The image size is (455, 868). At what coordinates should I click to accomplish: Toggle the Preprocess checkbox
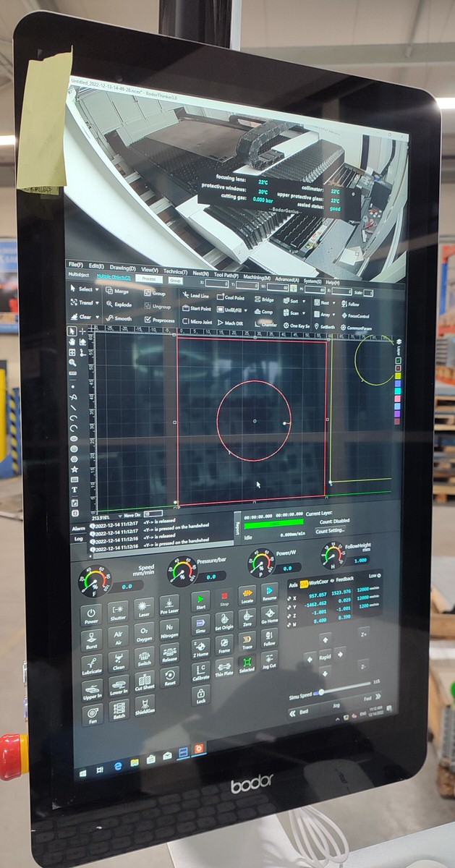(160, 319)
